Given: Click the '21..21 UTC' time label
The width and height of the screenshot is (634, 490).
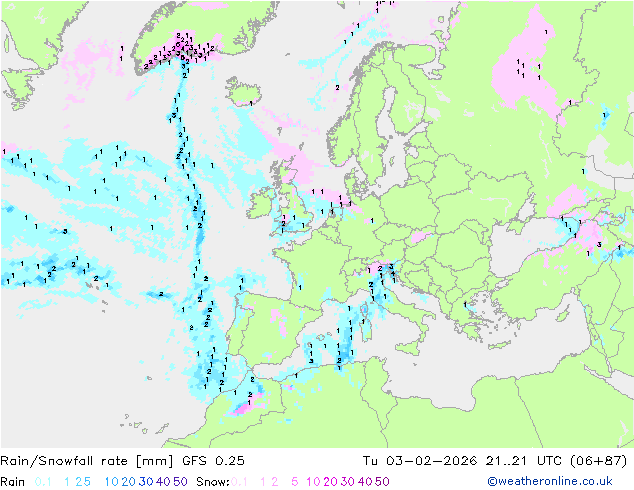Looking at the screenshot, I should tap(523, 461).
